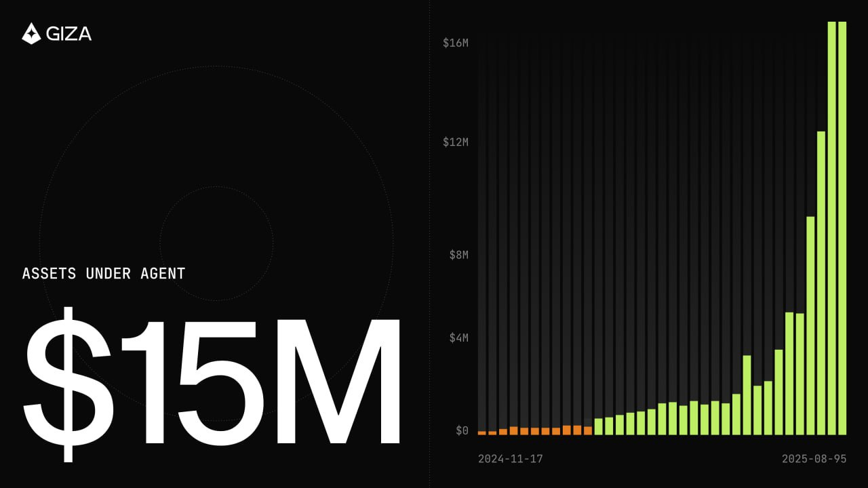Select the fourth green bar from the right
Screen dimensions: 868x488
[810, 325]
